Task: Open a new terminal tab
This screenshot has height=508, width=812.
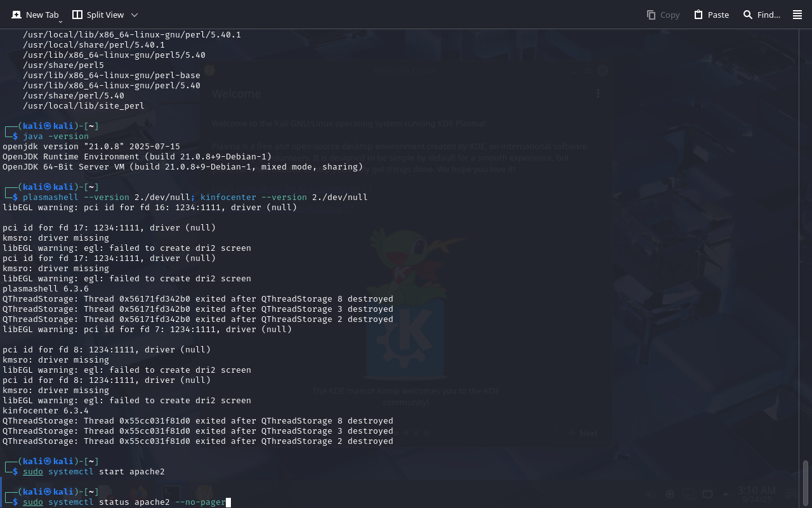Action: 35,15
